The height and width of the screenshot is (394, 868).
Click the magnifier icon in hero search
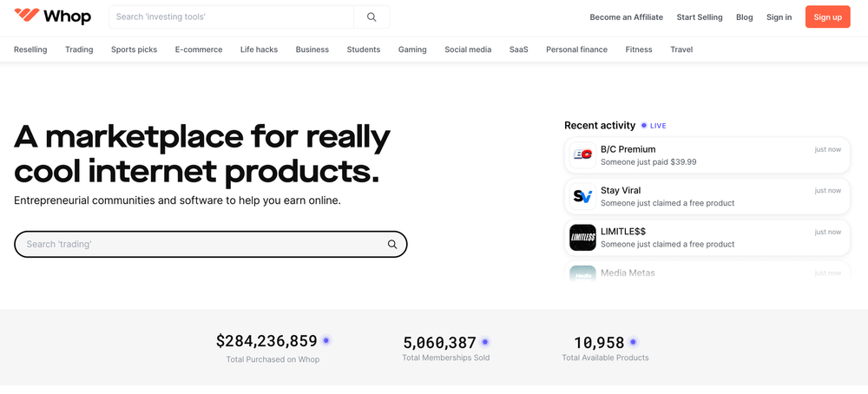click(392, 245)
